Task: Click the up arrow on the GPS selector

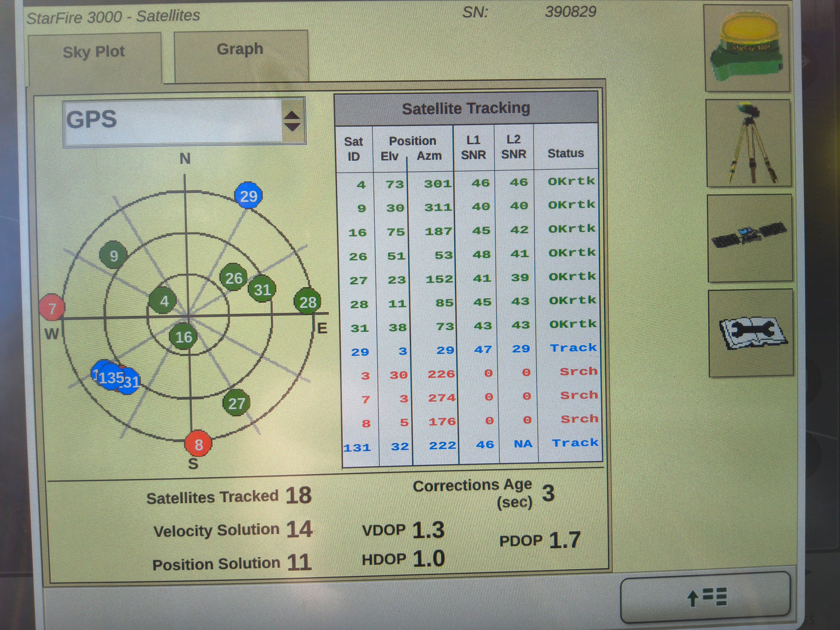Action: click(292, 114)
